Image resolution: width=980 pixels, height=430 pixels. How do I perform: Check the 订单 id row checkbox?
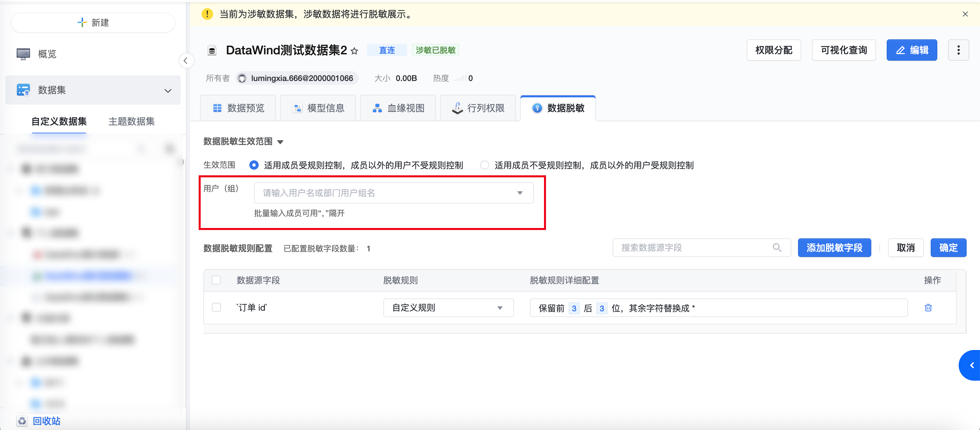216,307
